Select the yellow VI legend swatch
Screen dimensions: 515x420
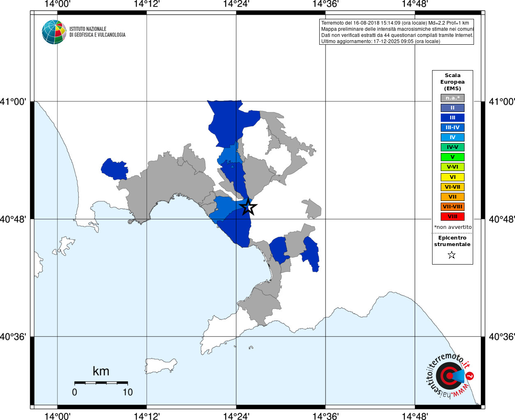click(x=453, y=177)
